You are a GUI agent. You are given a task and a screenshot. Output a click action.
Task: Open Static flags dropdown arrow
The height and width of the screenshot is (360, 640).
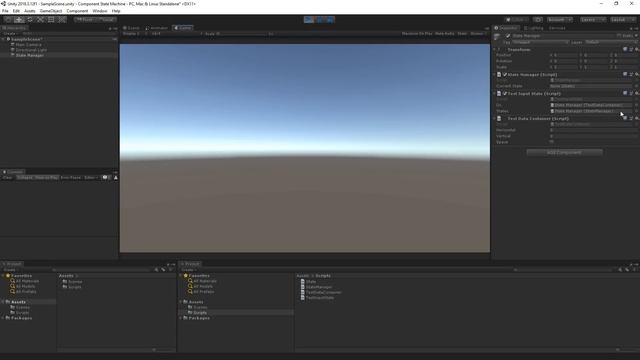pos(636,36)
